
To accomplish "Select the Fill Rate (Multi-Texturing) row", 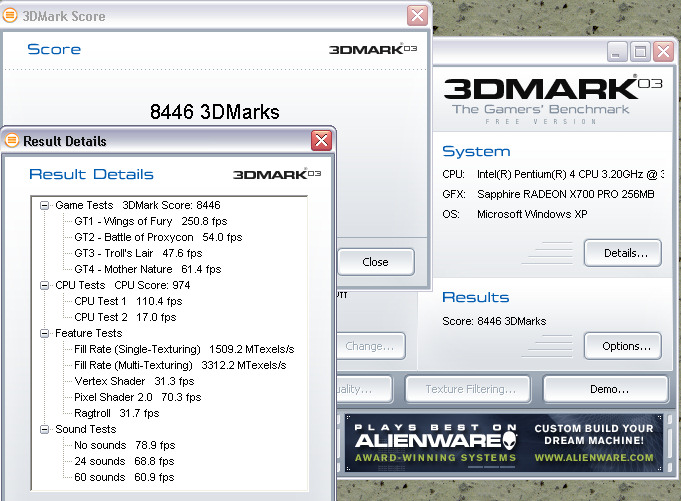I will click(180, 366).
